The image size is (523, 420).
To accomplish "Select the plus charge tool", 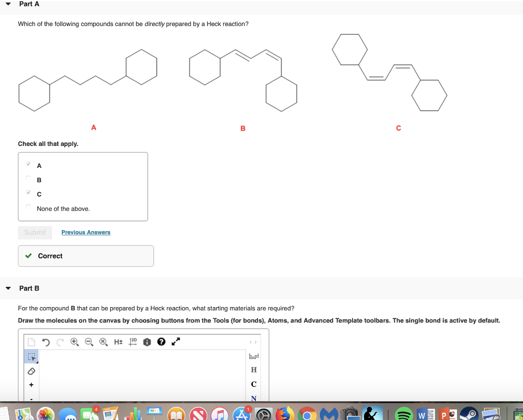I will click(31, 385).
